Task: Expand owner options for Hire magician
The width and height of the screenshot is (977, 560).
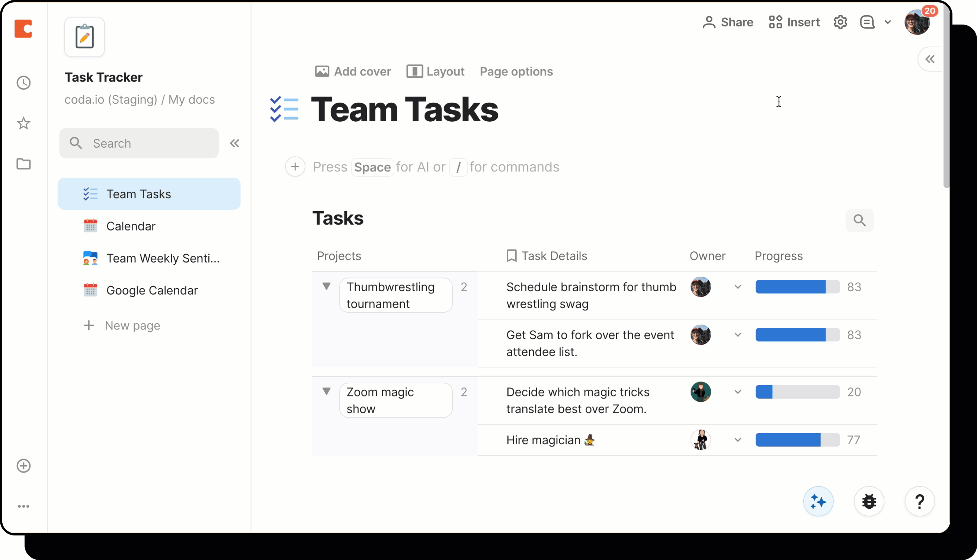Action: 737,440
